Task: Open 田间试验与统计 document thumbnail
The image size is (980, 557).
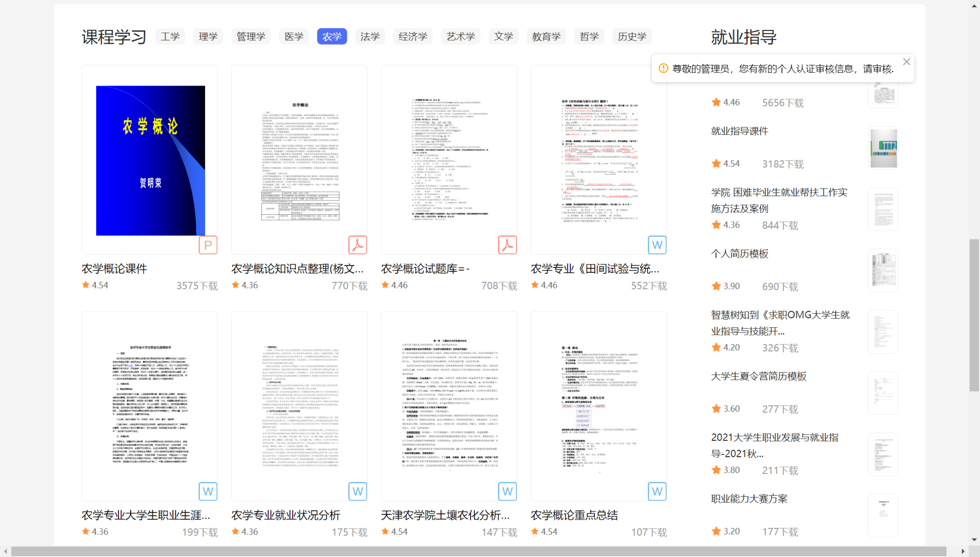Action: 599,159
